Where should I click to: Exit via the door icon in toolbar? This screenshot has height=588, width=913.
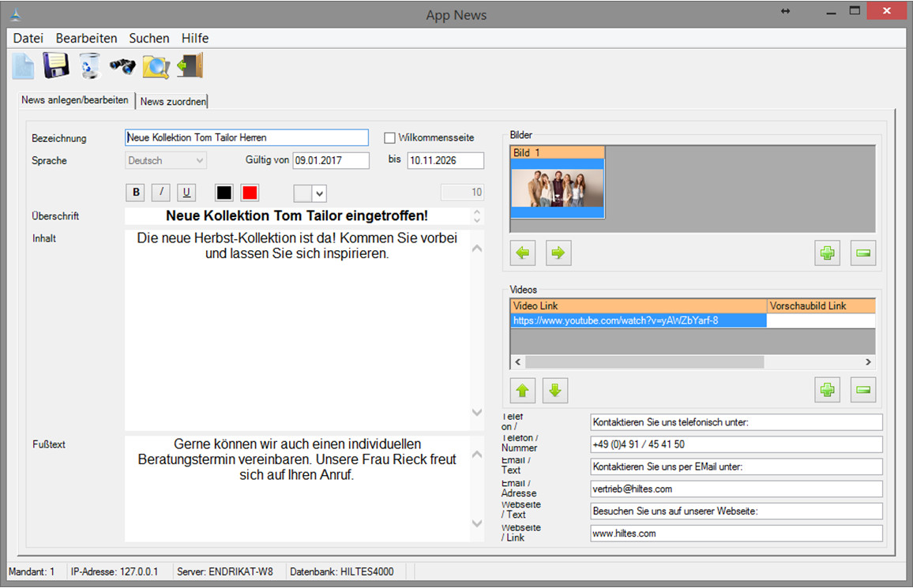click(190, 66)
